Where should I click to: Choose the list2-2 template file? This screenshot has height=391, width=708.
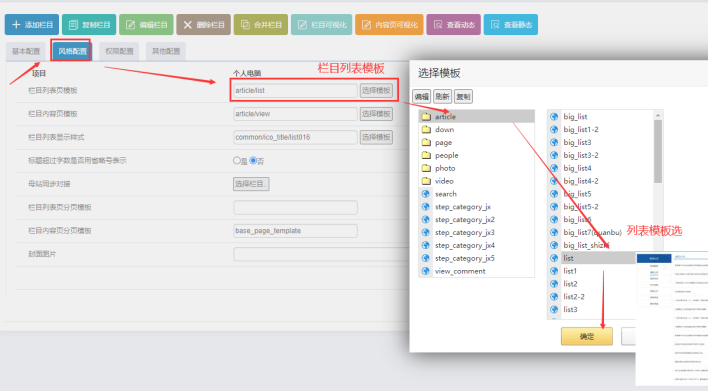click(x=573, y=297)
